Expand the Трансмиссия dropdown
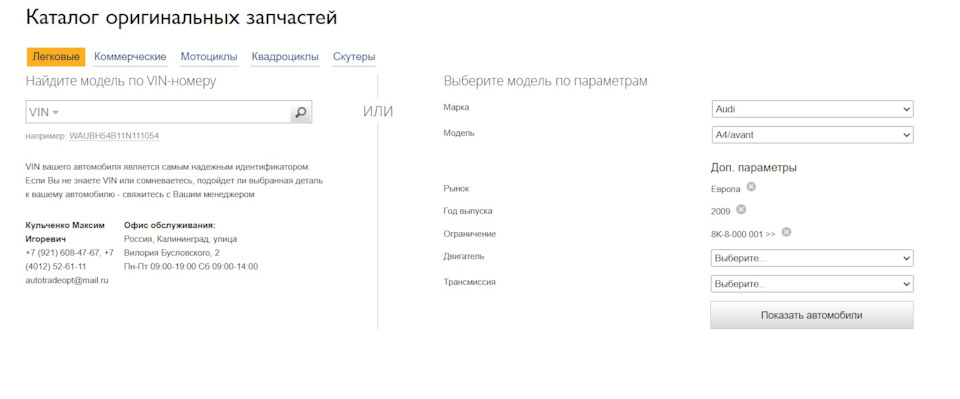This screenshot has width=960, height=399. 812,284
